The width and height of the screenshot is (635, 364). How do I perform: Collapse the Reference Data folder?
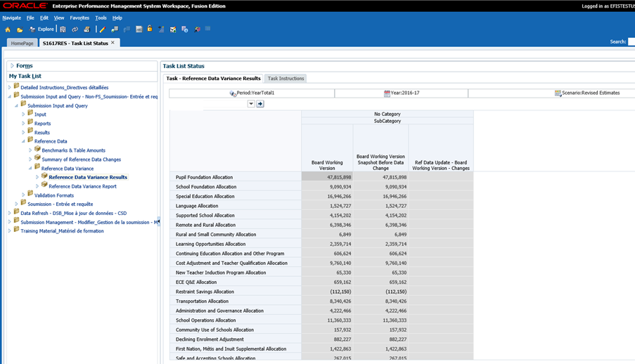click(x=23, y=141)
